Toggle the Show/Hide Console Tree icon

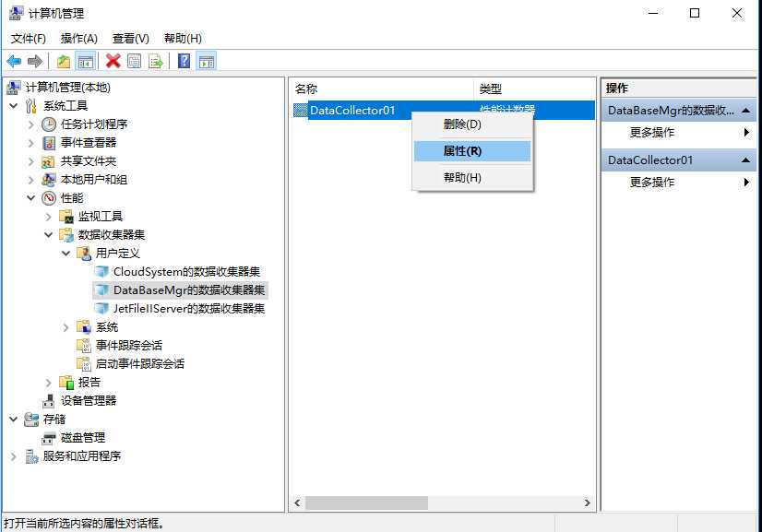click(x=86, y=61)
